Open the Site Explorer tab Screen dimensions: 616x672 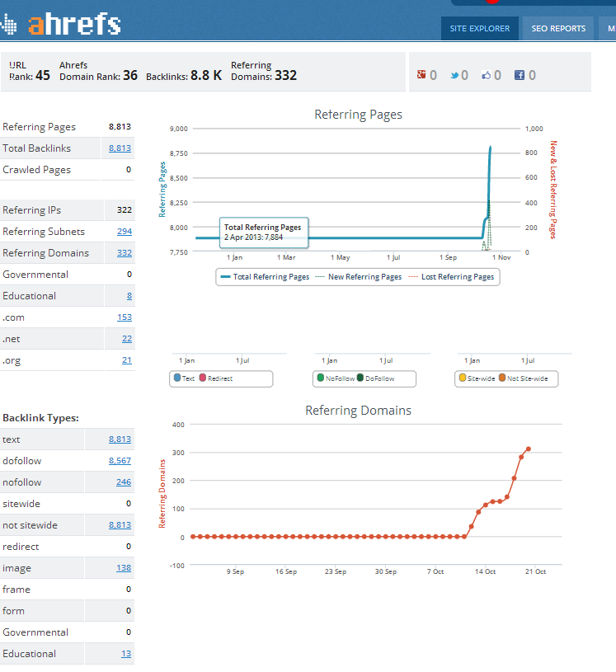tap(479, 28)
